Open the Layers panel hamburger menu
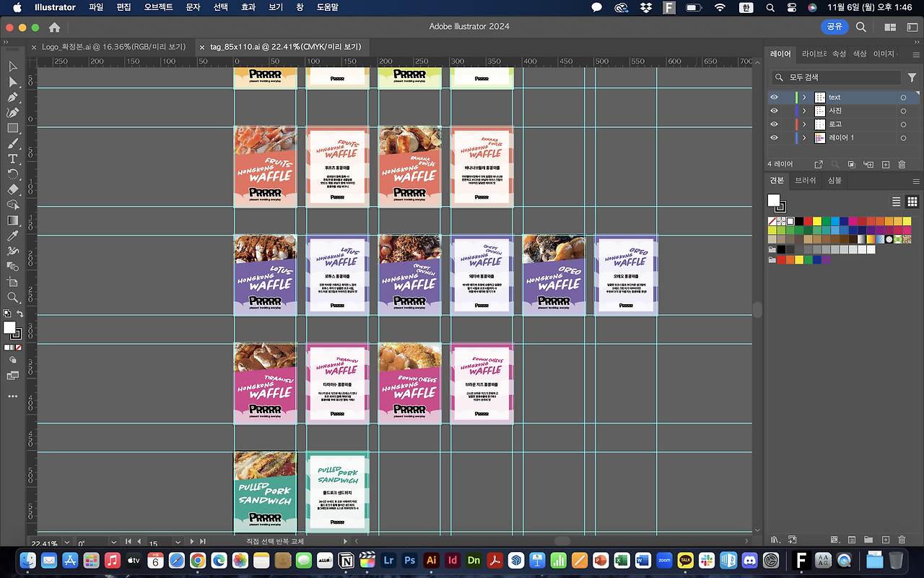924x578 pixels. 916,54
